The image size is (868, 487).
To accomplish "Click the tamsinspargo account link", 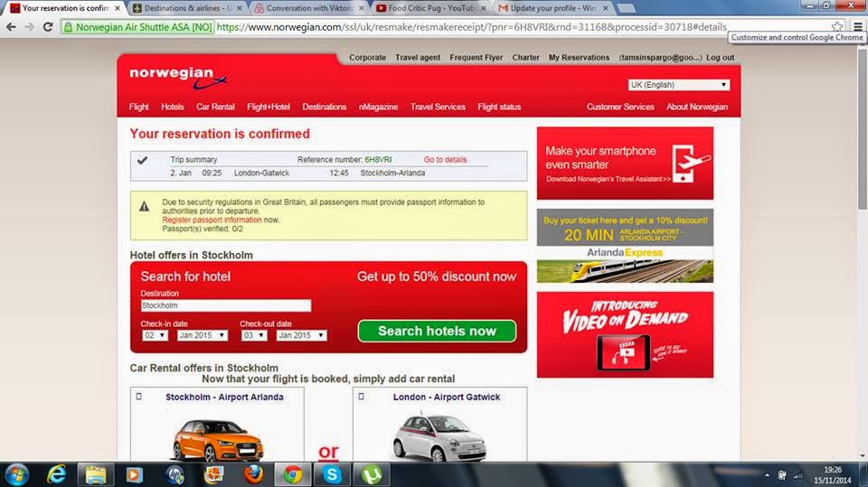I will [x=660, y=58].
